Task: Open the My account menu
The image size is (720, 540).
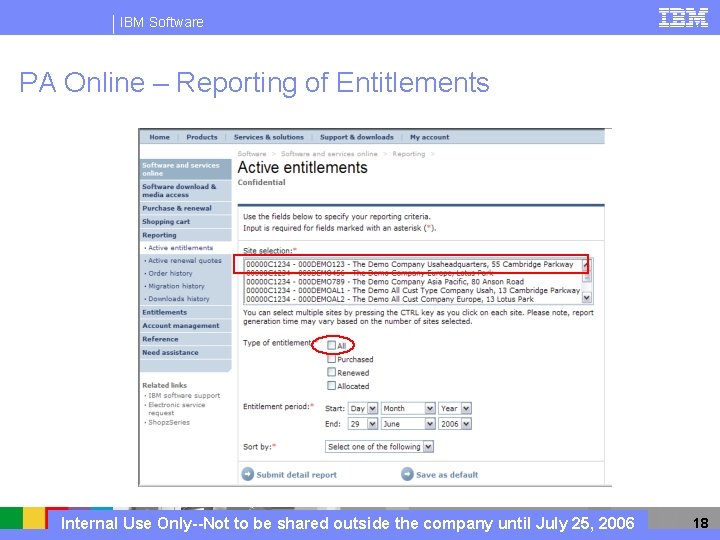Action: click(x=429, y=137)
